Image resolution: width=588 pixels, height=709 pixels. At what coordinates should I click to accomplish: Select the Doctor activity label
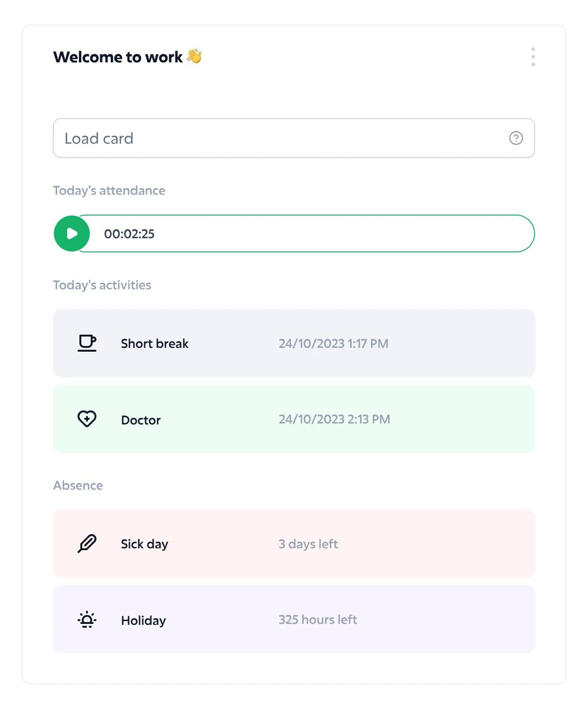click(141, 420)
